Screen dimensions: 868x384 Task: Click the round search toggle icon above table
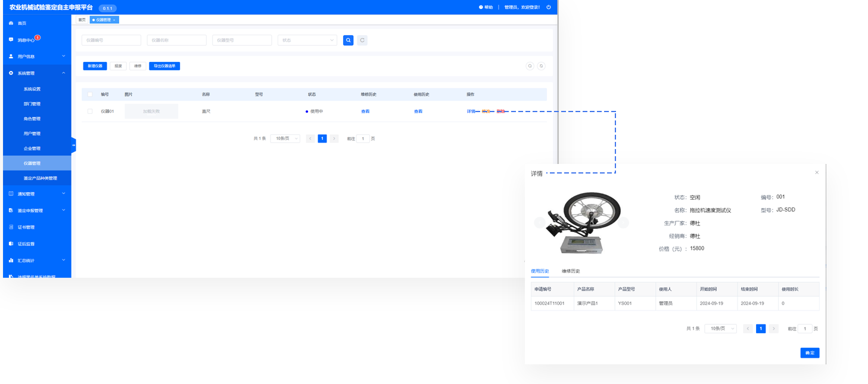pos(530,66)
